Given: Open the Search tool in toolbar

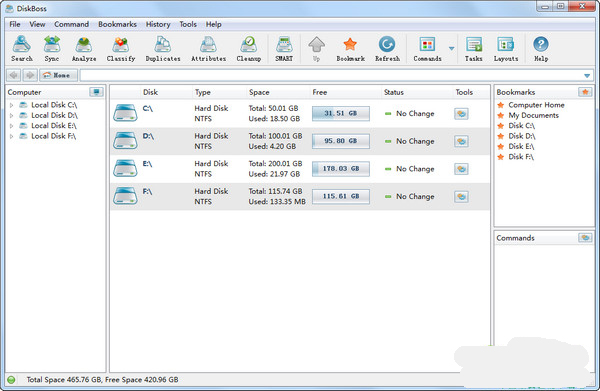Looking at the screenshot, I should click(22, 49).
